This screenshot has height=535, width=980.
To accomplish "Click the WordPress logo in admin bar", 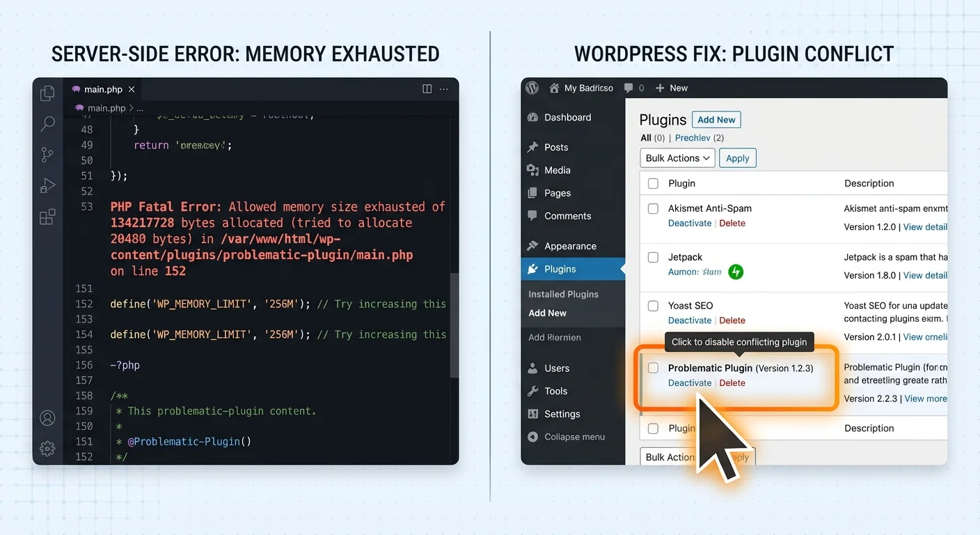I will tap(532, 88).
